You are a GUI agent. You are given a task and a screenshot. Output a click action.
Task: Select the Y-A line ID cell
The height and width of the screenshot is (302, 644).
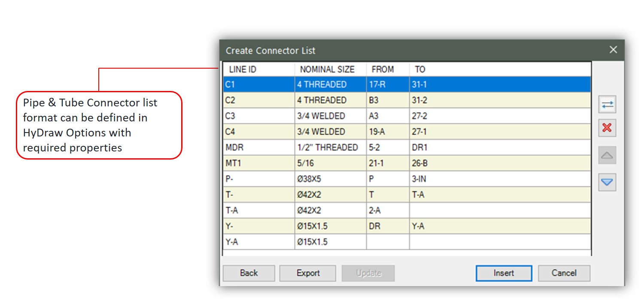(259, 242)
